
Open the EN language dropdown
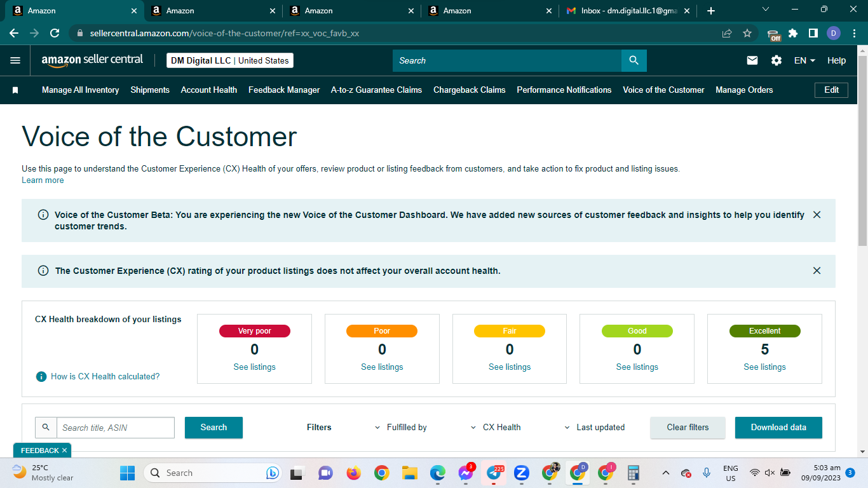tap(804, 60)
